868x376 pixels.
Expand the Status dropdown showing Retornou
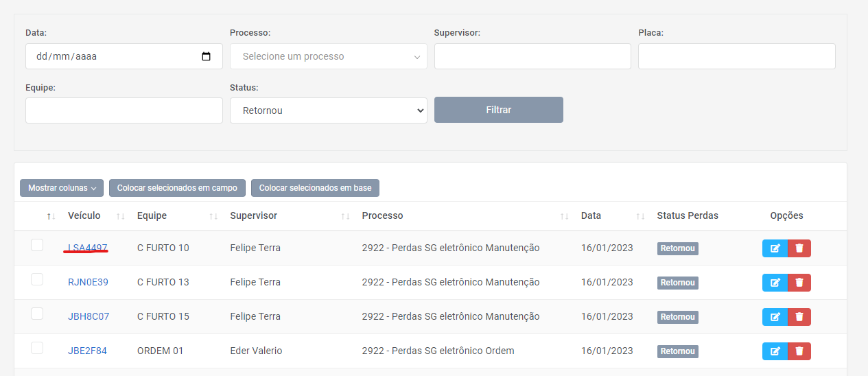[328, 110]
